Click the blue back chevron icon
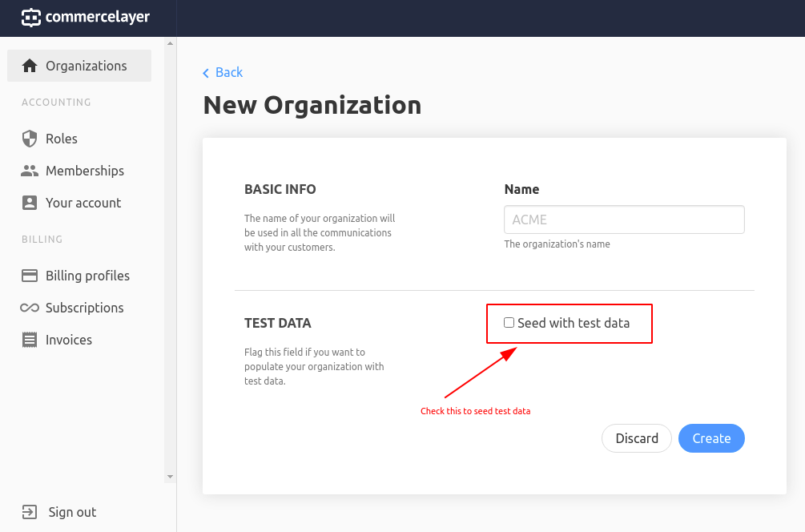This screenshot has width=805, height=532. pos(207,72)
